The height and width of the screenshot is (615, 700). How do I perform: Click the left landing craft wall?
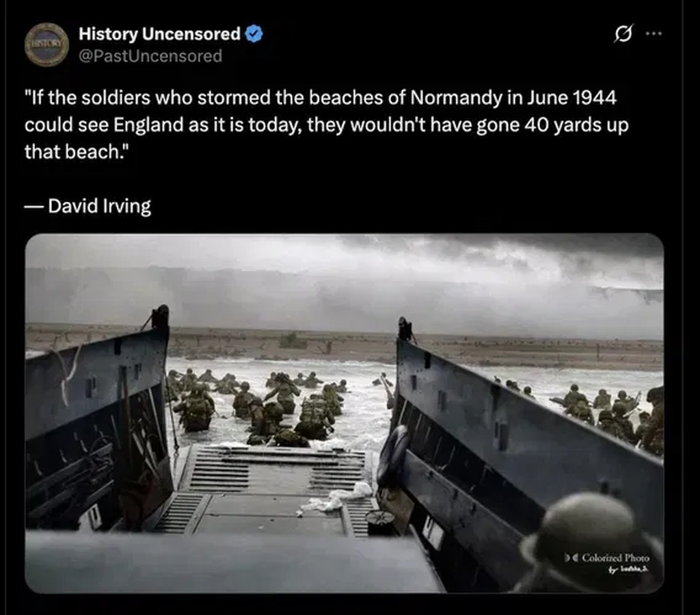coord(98,424)
